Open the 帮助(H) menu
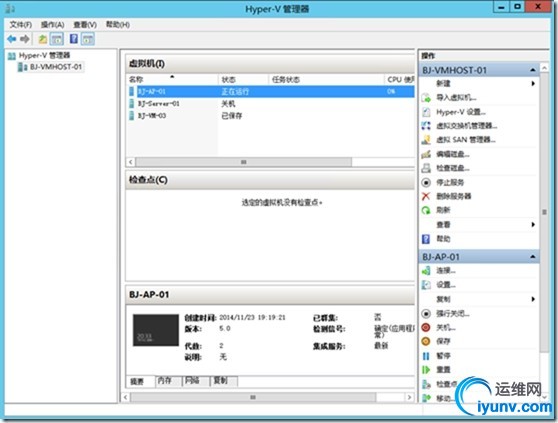Screen dimensions: 558x423 click(117, 25)
